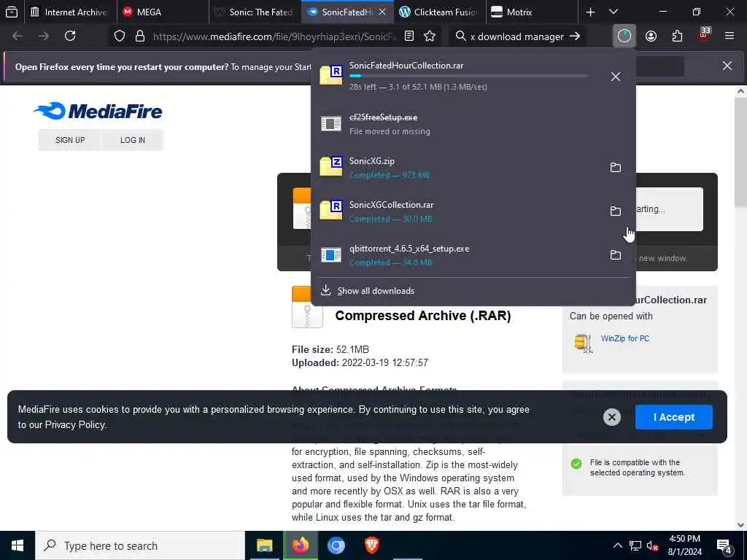Show SonicXGCollection.rar in folder

tap(616, 211)
